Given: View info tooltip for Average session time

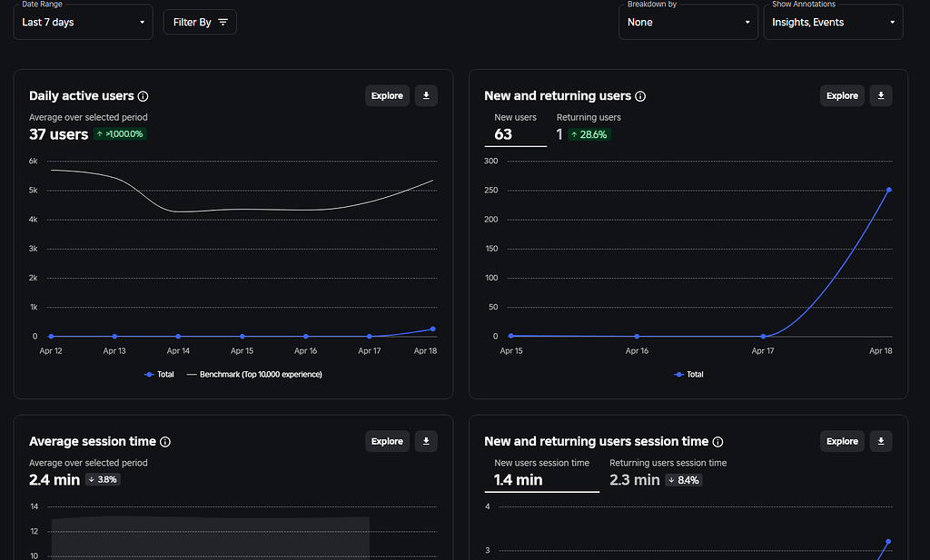Looking at the screenshot, I should (x=165, y=442).
